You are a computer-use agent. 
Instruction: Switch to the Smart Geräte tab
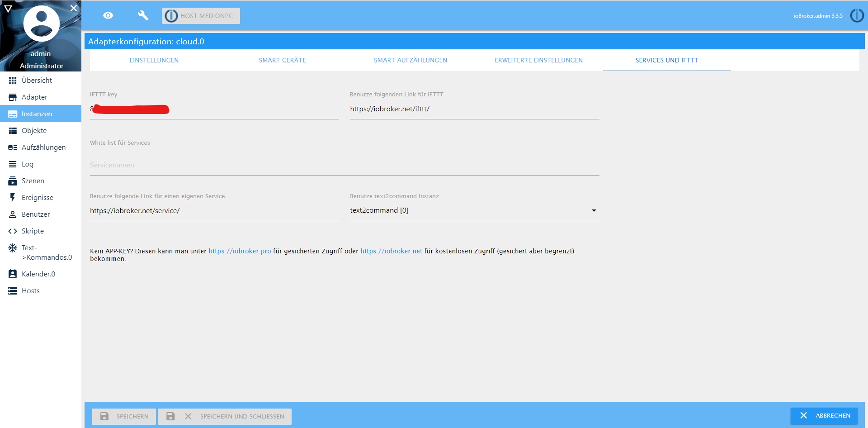[x=282, y=60]
